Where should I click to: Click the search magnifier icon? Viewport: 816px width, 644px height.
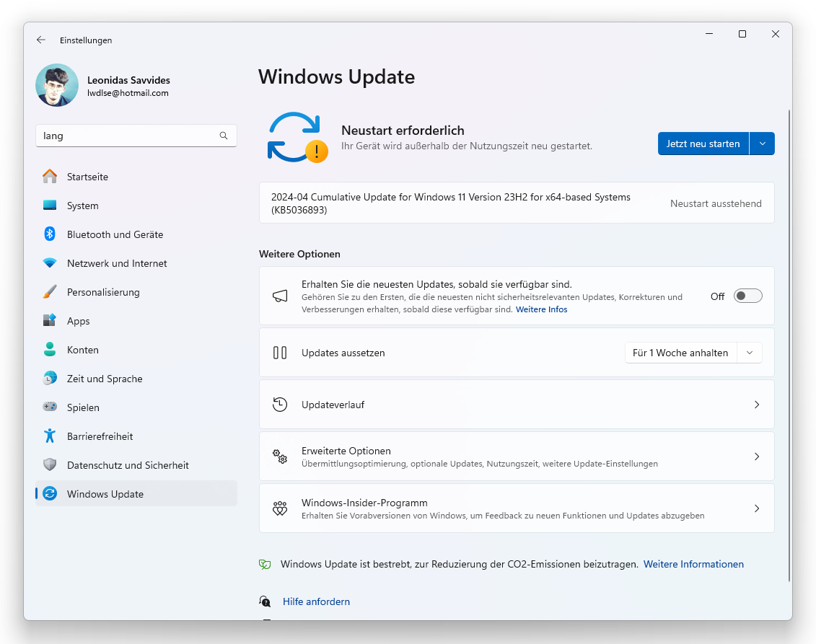pos(224,136)
